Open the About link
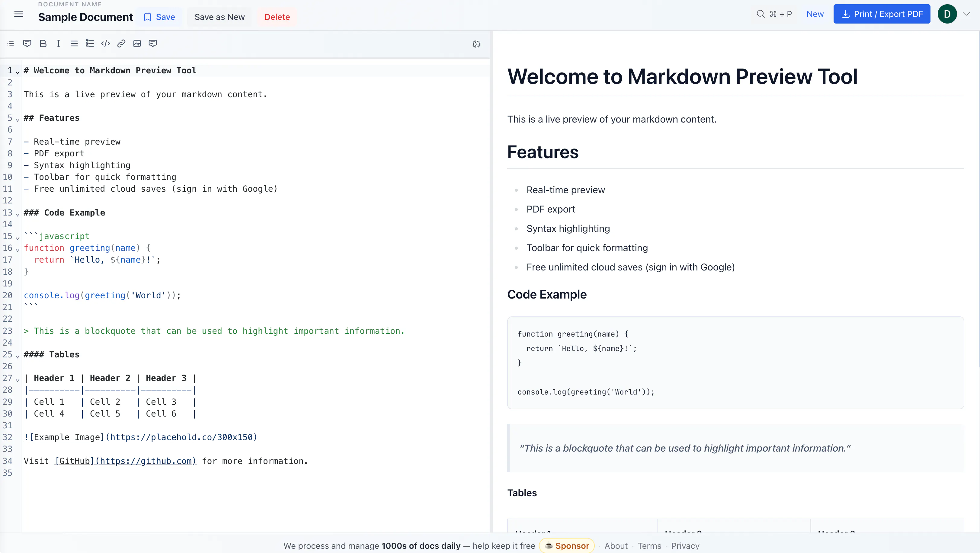Image resolution: width=980 pixels, height=553 pixels. (x=616, y=546)
